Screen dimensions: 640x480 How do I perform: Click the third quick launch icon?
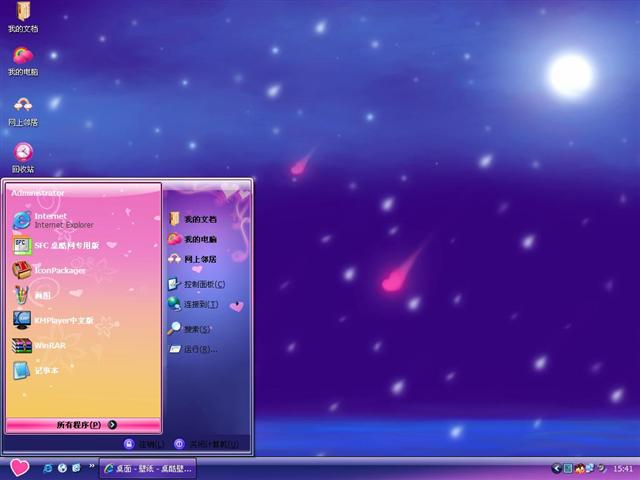(76, 468)
